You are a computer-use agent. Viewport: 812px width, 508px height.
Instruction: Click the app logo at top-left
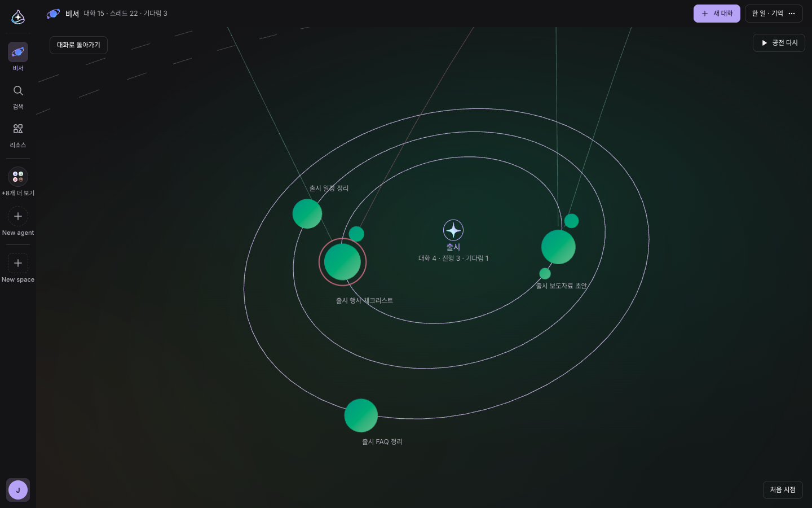18,17
